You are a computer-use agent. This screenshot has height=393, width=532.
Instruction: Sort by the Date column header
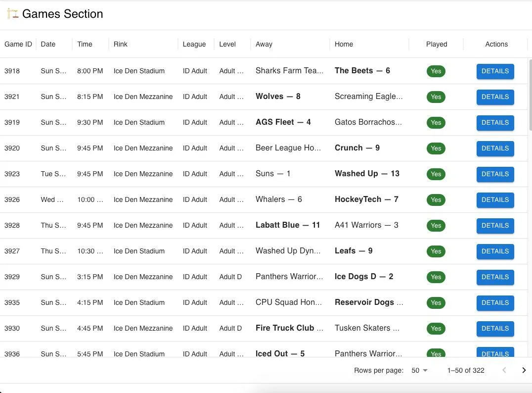pyautogui.click(x=48, y=44)
